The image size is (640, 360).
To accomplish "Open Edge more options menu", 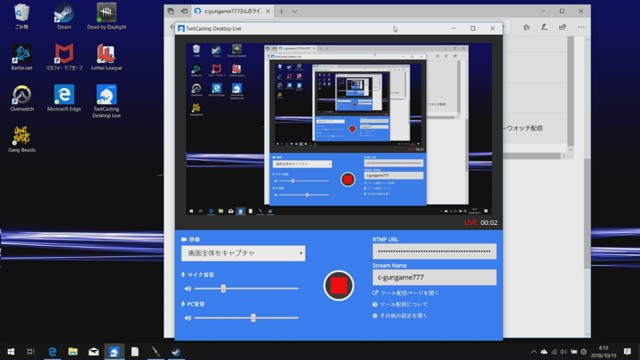I will coord(581,27).
